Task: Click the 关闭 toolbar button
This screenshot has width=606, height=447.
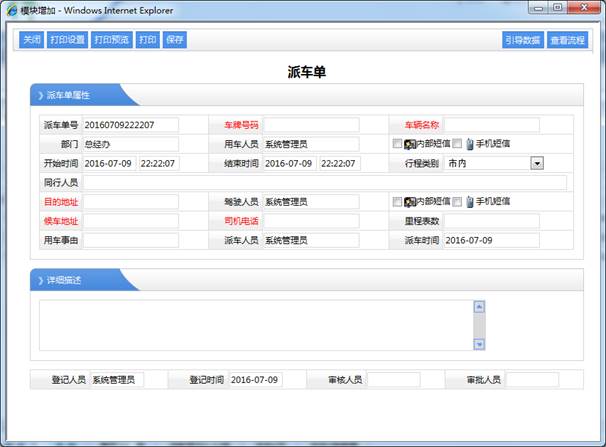Action: tap(31, 40)
